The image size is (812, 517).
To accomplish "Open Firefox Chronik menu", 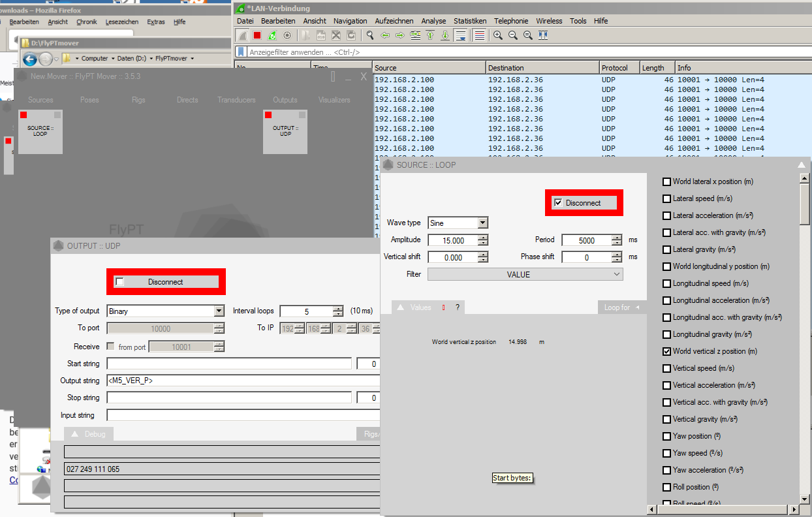I will (x=86, y=22).
